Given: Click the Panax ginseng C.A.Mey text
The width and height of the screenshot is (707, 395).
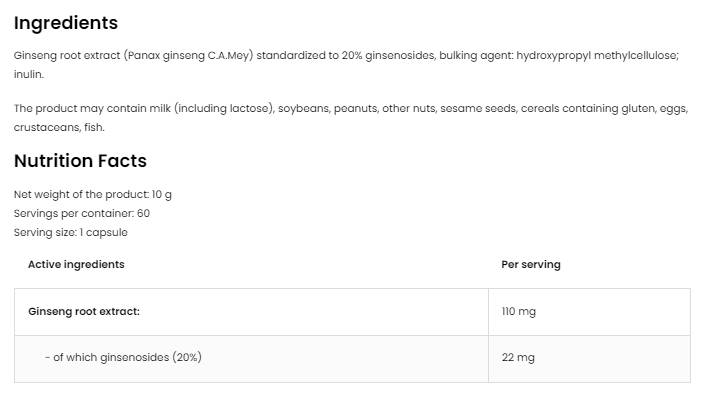Looking at the screenshot, I should [x=188, y=55].
